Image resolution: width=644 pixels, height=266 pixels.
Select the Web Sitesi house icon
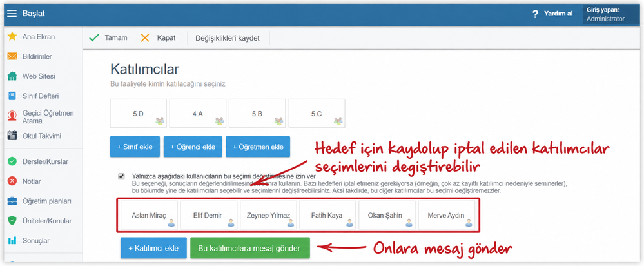tap(12, 76)
